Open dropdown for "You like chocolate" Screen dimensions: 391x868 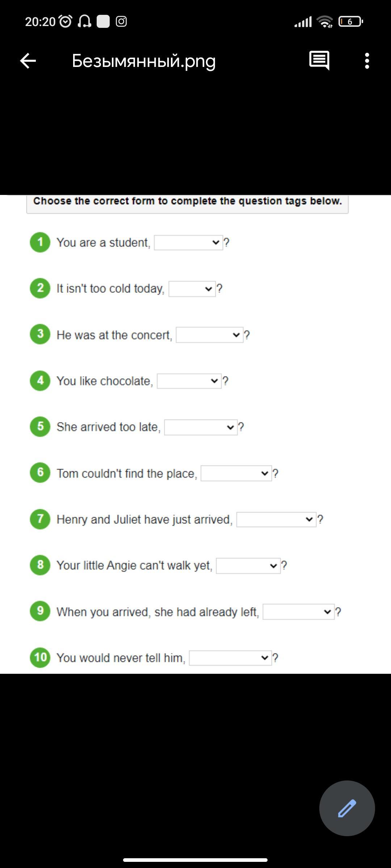click(x=189, y=381)
